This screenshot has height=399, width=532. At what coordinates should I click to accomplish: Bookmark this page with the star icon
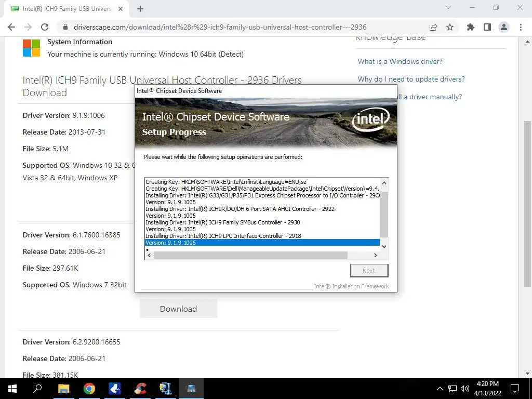pos(450,27)
